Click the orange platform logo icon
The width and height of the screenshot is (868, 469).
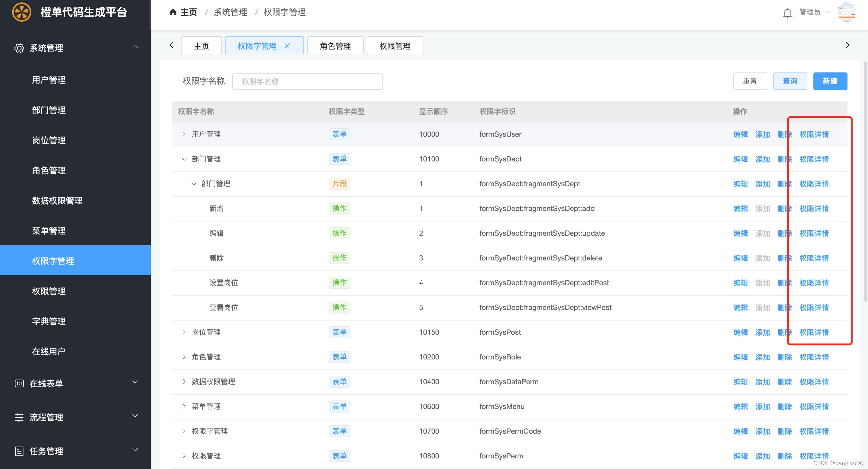tap(22, 12)
